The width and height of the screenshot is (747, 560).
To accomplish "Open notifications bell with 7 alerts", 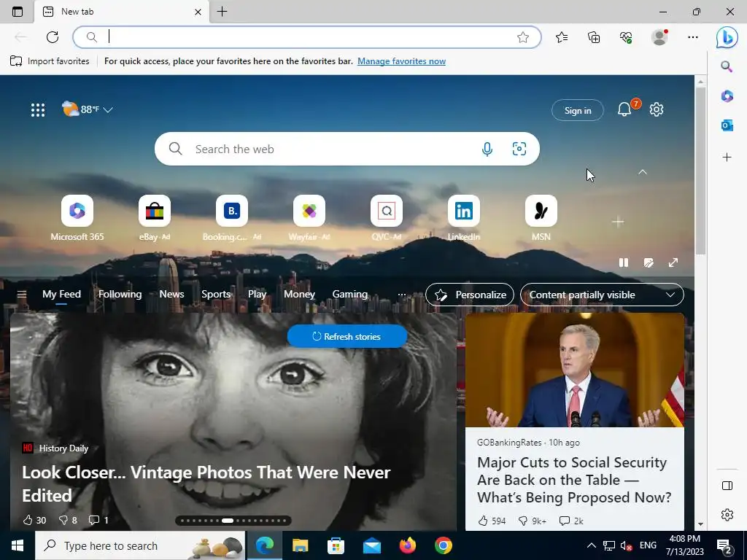I will 624,109.
